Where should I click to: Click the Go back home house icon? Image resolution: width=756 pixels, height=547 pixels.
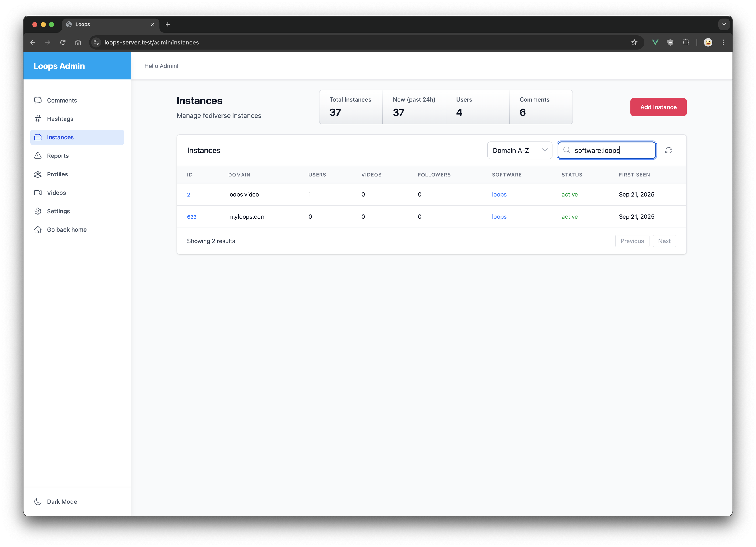coord(38,229)
